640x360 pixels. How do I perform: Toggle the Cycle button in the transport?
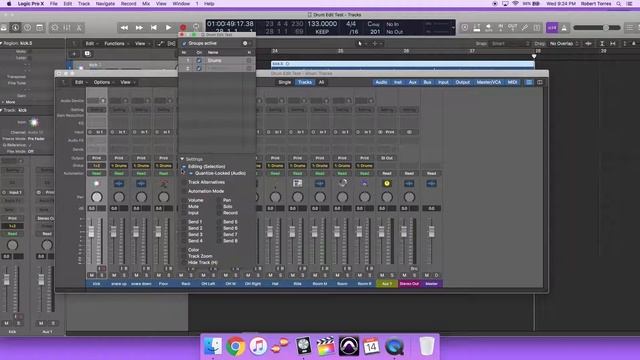tap(196, 27)
